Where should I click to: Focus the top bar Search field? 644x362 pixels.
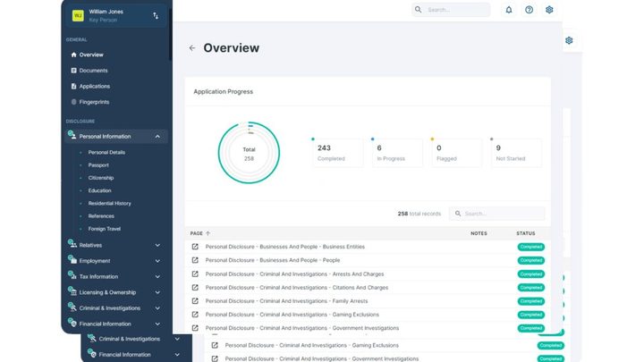click(x=451, y=10)
